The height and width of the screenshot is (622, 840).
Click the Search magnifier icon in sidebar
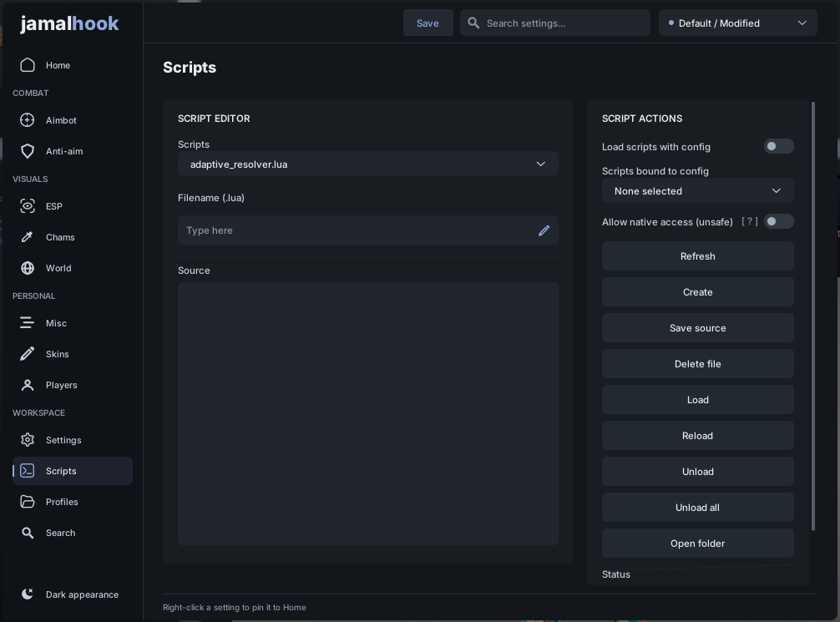28,533
